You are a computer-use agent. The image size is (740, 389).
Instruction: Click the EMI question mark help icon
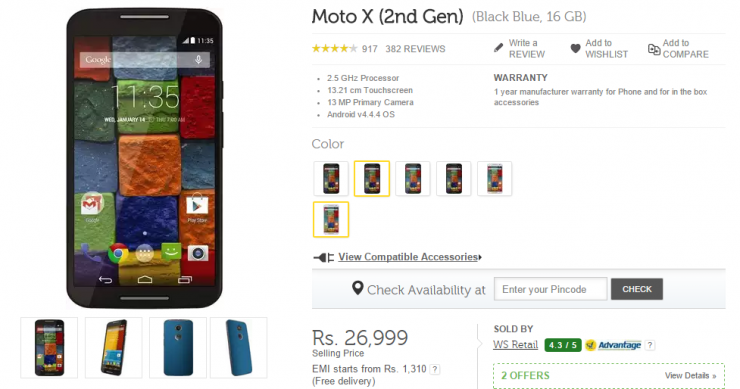[435, 369]
